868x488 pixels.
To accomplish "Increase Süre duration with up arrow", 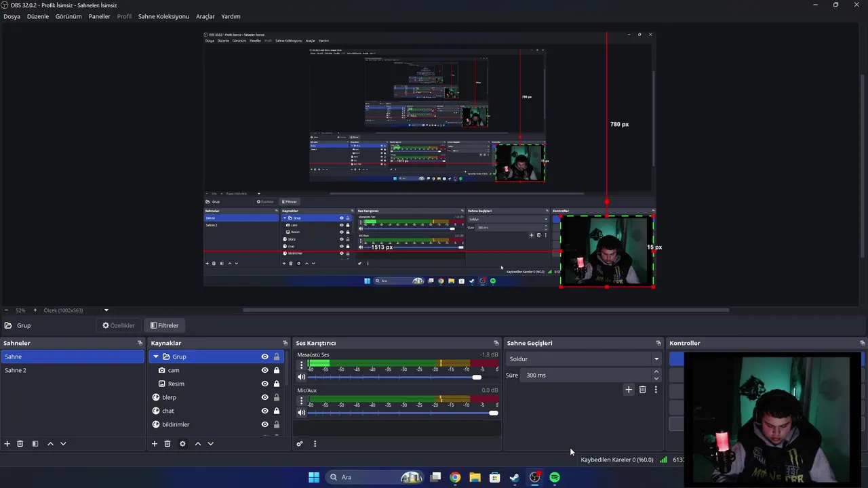I will click(x=656, y=371).
